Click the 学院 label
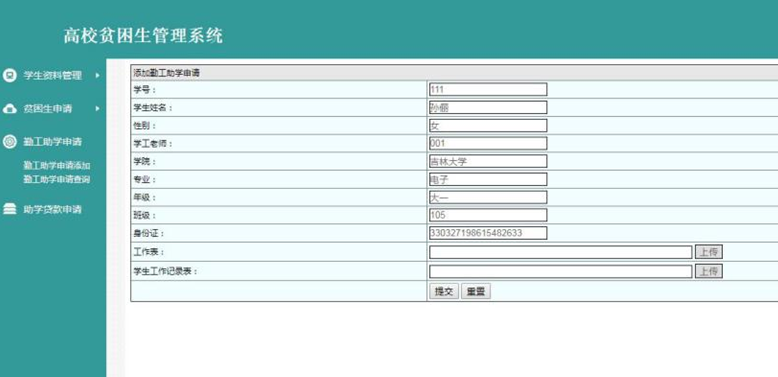778x377 pixels. pyautogui.click(x=144, y=161)
